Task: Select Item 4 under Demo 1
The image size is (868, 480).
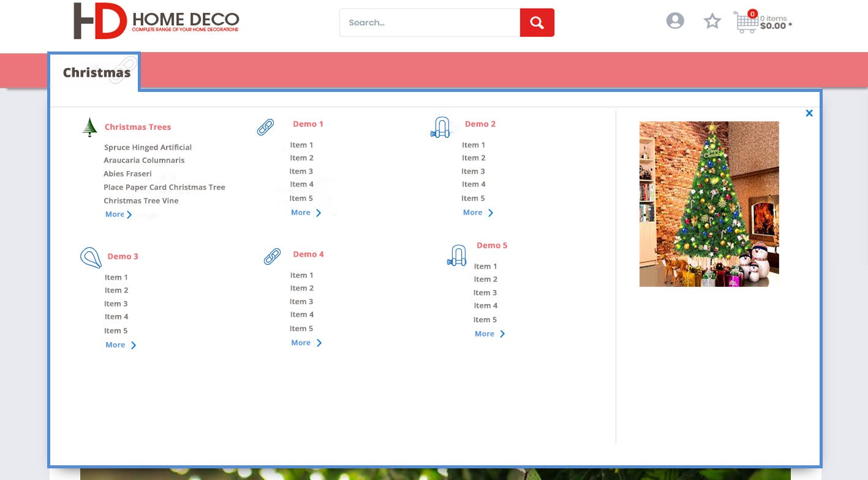Action: (302, 185)
